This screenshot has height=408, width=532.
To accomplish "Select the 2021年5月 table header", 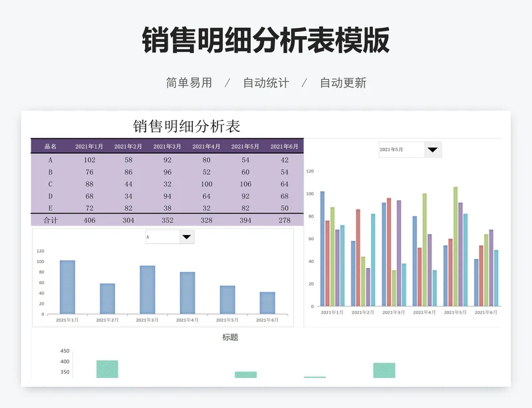I will point(245,146).
